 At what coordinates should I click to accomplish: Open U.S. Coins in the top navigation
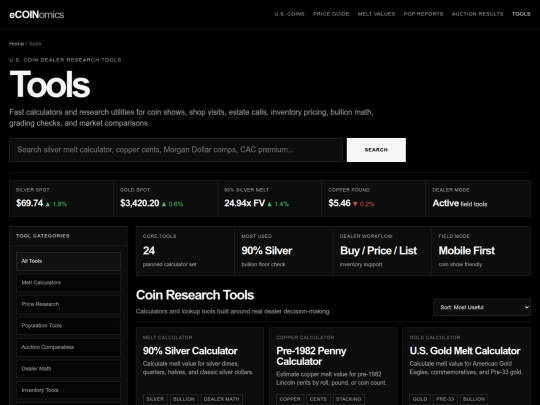[289, 14]
